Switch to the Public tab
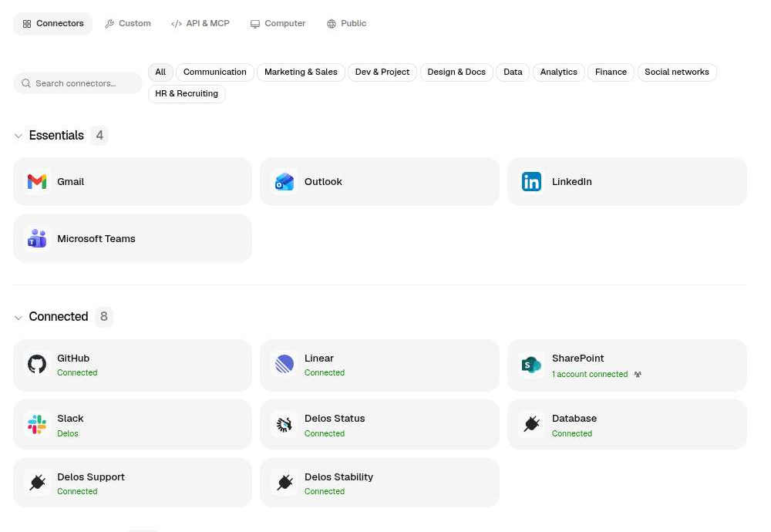The width and height of the screenshot is (771, 532). point(347,24)
